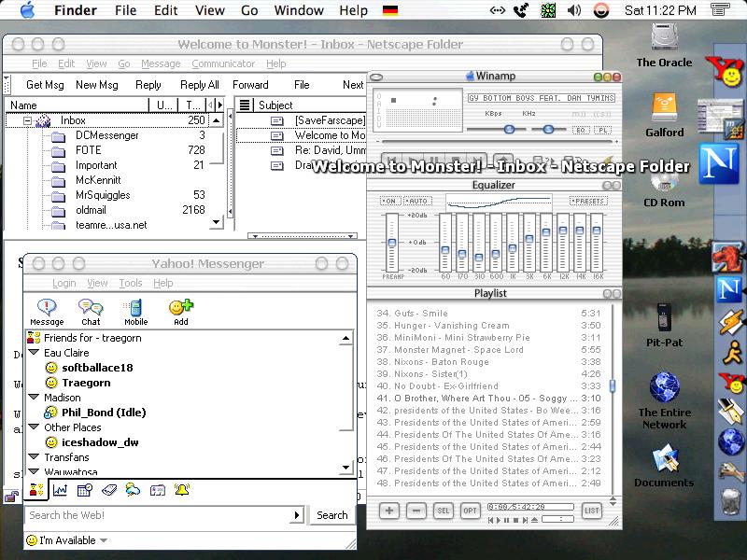Click Forward in Netscape toolbar
This screenshot has height=560, width=747.
(250, 85)
